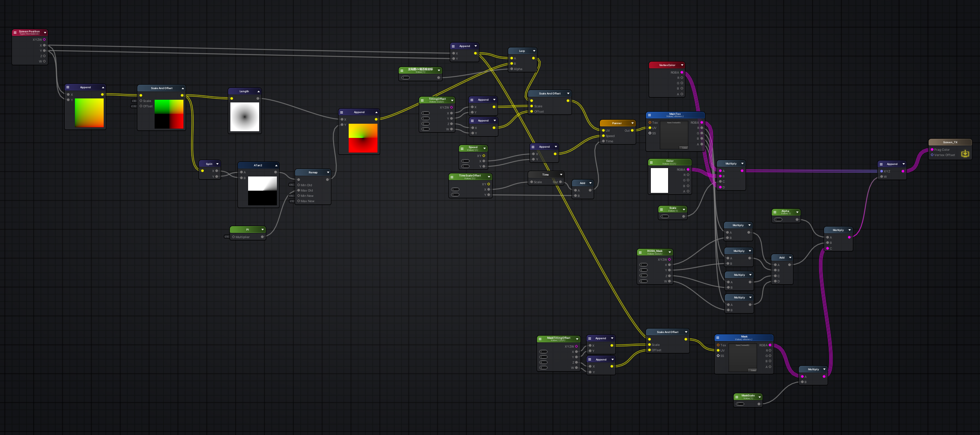Open the RGBA_Mask node dropdown arrow
980x435 pixels.
tap(669, 252)
